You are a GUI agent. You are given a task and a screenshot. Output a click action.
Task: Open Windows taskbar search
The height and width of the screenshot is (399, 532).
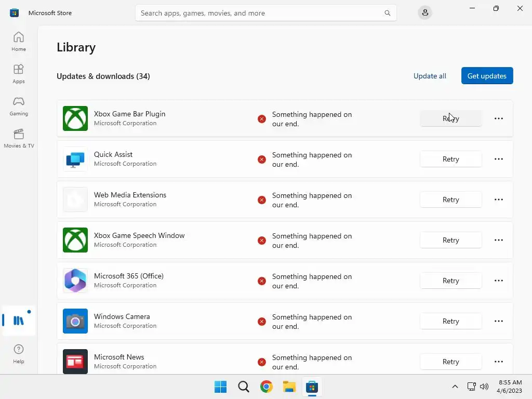tap(243, 387)
